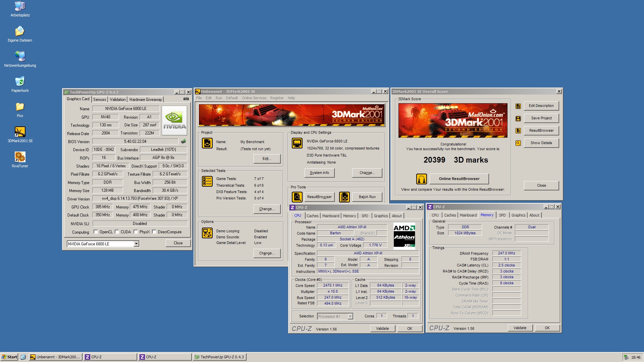This screenshot has height=362, width=644.
Task: Click Options icon in 3DMark2001
Action: point(207,233)
